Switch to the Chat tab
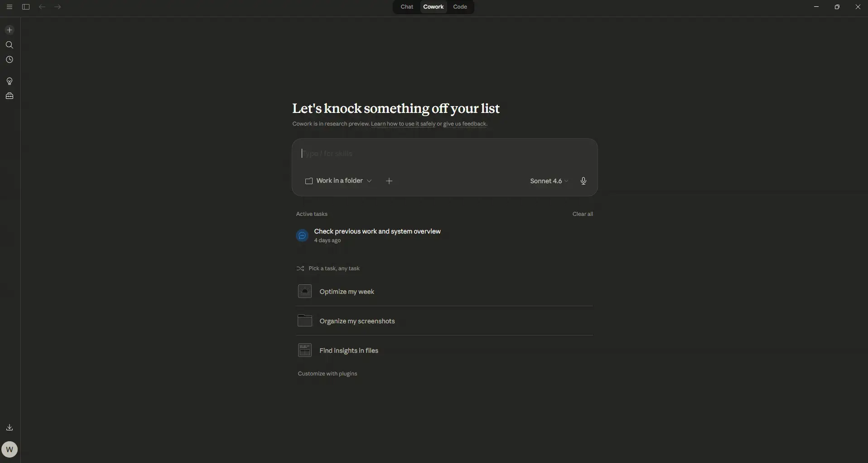The image size is (868, 463). coord(406,7)
